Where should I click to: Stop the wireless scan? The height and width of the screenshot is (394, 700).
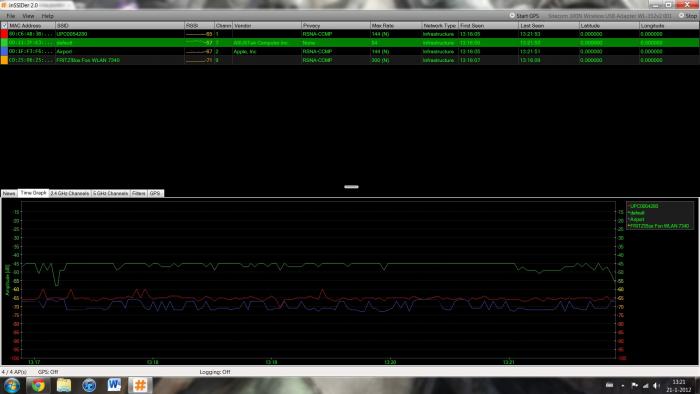pyautogui.click(x=688, y=16)
